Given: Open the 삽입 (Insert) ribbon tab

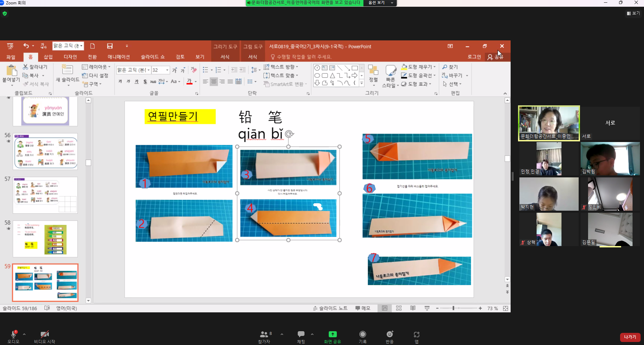Looking at the screenshot, I should click(x=48, y=57).
